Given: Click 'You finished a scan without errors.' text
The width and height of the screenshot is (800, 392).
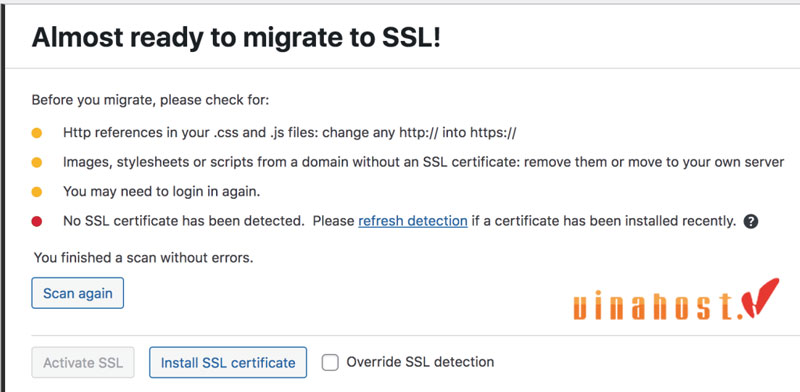Looking at the screenshot, I should coord(143,258).
